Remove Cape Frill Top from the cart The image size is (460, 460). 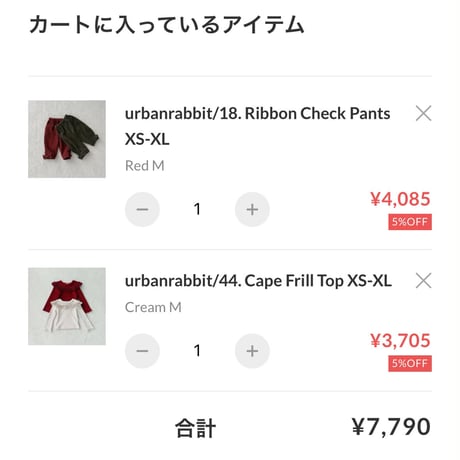[423, 281]
